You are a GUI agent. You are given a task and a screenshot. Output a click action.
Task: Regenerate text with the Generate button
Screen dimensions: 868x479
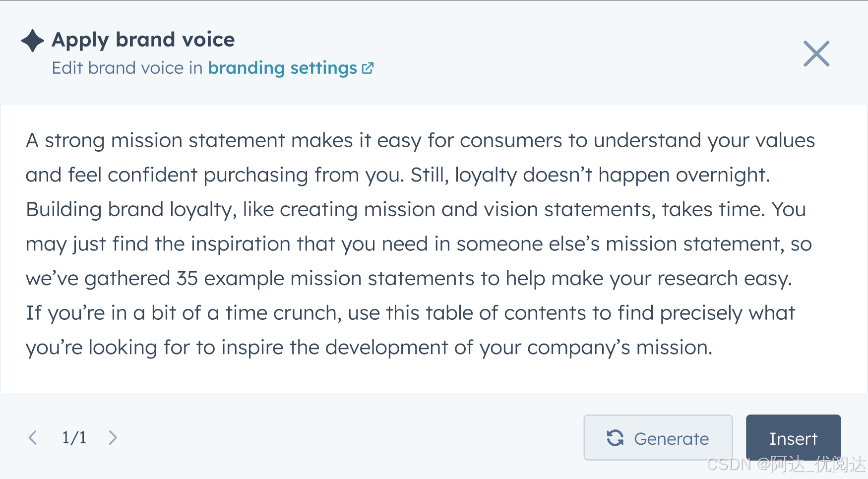coord(658,438)
